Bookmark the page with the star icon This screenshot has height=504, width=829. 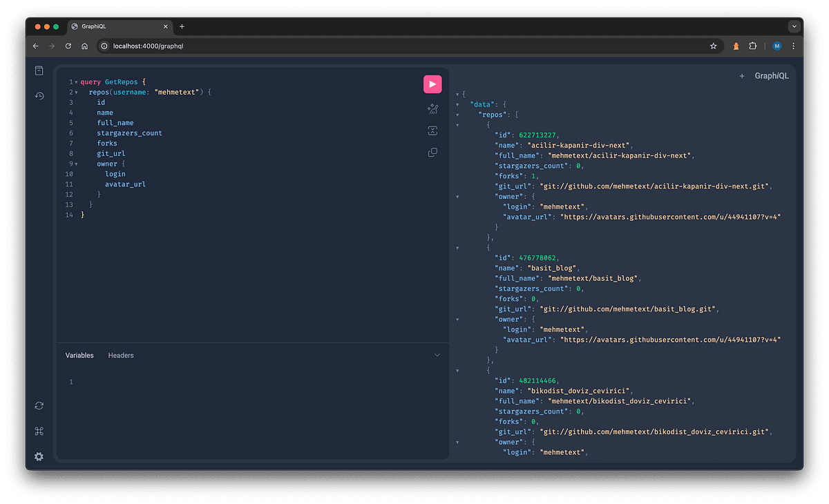(714, 45)
